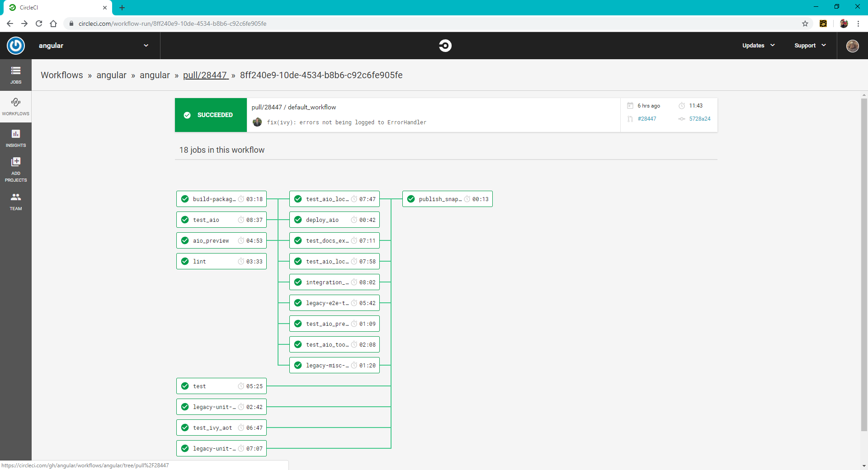The height and width of the screenshot is (470, 868).
Task: Click the CircleCI center header logo
Action: (445, 46)
